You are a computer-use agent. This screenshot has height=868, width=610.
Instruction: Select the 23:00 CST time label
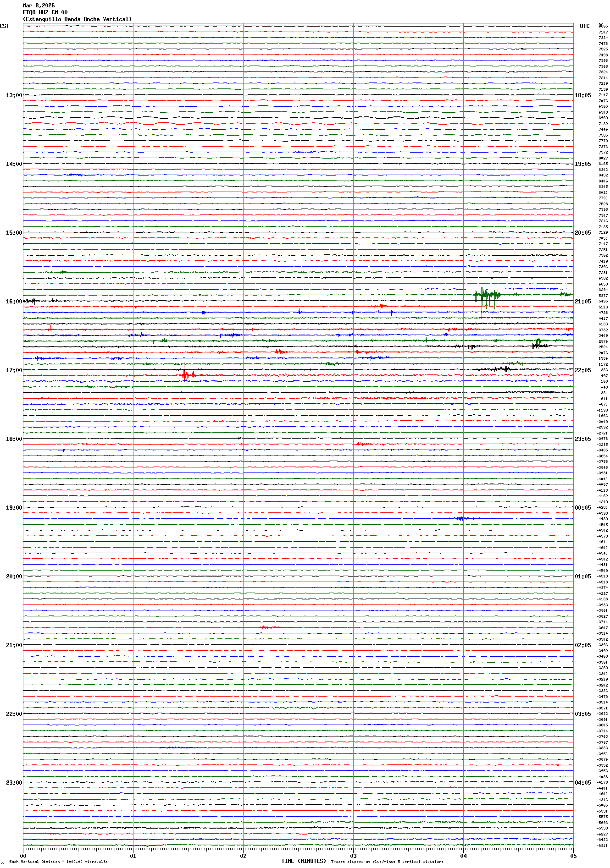[14, 783]
